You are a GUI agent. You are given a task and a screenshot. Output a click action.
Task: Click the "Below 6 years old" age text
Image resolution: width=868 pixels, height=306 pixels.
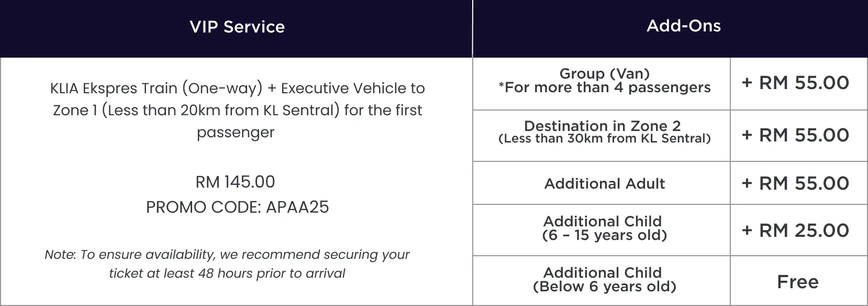(x=605, y=287)
